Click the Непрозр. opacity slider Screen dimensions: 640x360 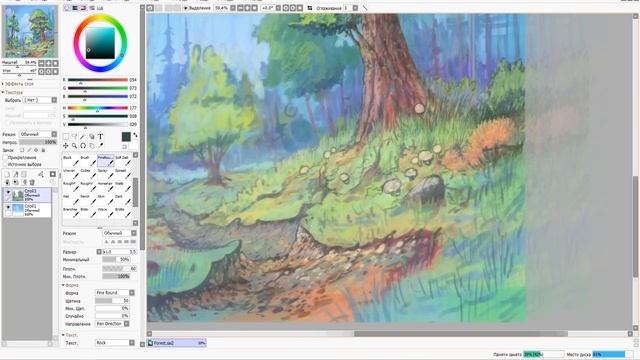coord(38,142)
